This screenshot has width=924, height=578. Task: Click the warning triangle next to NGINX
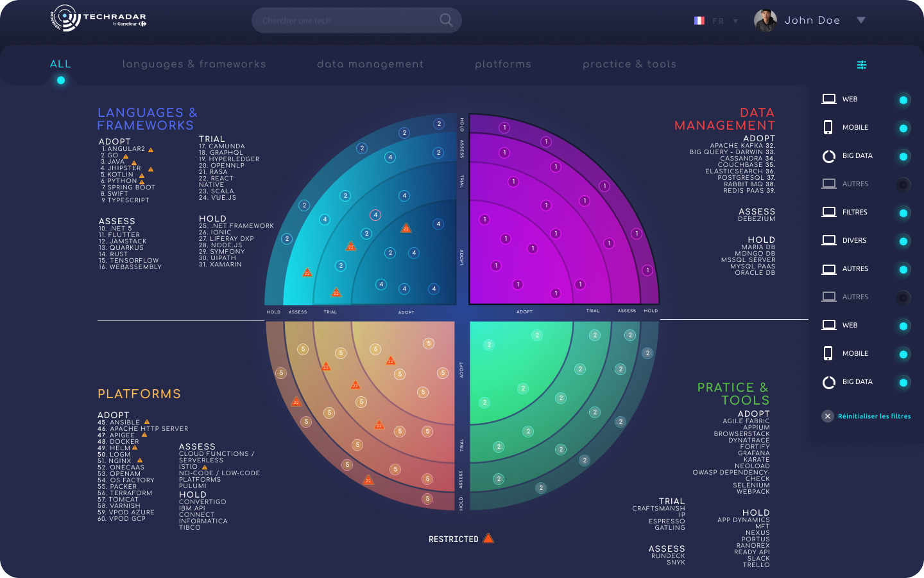140,460
